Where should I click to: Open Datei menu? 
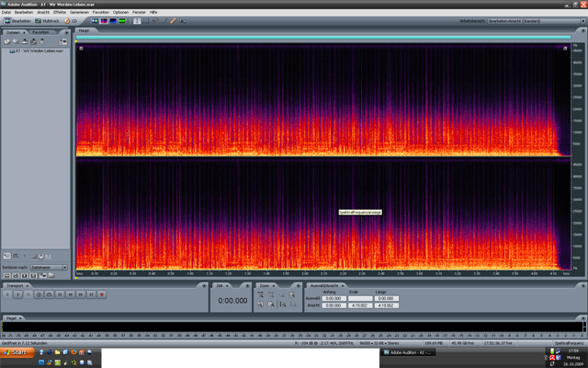click(6, 12)
